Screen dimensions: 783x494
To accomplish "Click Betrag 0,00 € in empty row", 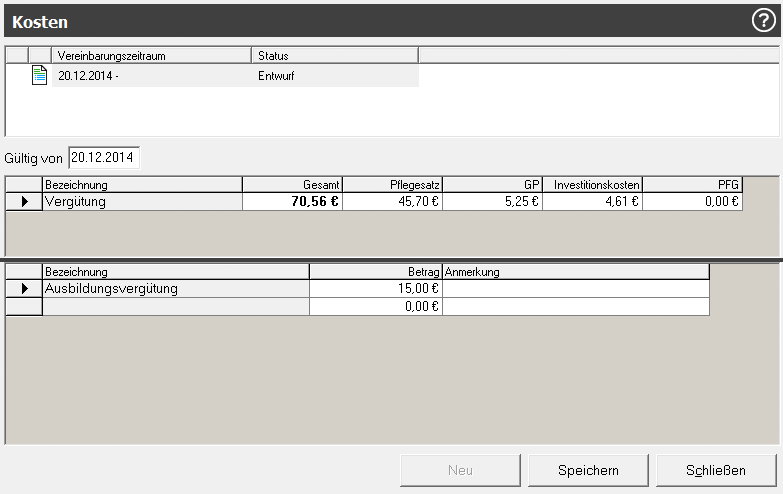I will [x=376, y=307].
